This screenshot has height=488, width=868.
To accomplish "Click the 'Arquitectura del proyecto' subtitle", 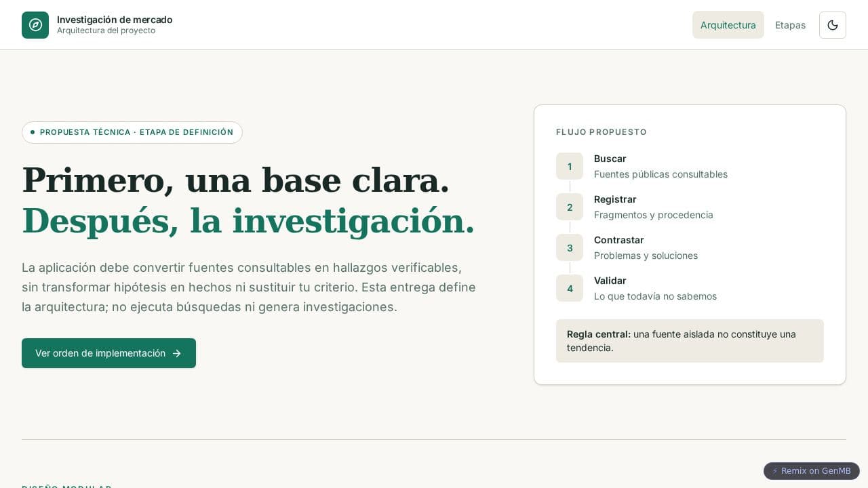I will pos(106,30).
